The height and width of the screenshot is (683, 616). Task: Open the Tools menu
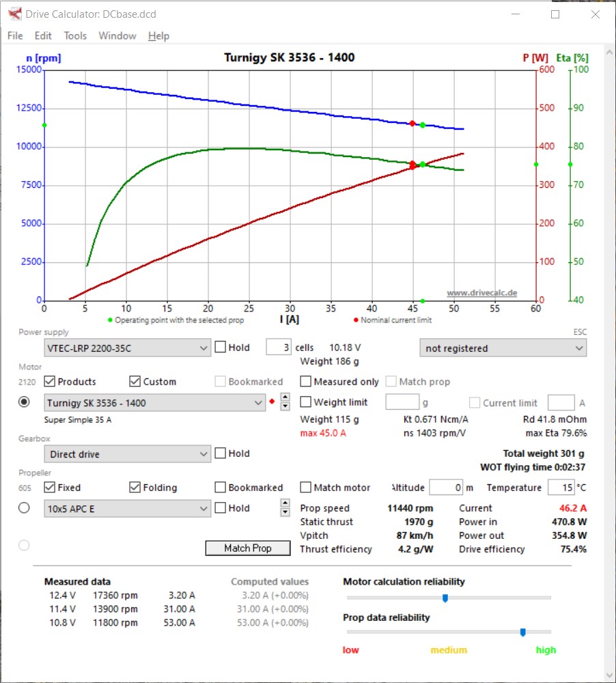click(75, 36)
